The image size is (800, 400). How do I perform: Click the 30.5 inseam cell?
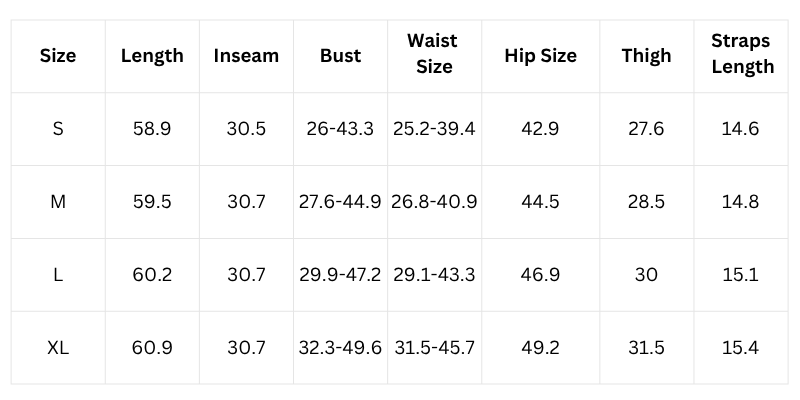point(246,129)
